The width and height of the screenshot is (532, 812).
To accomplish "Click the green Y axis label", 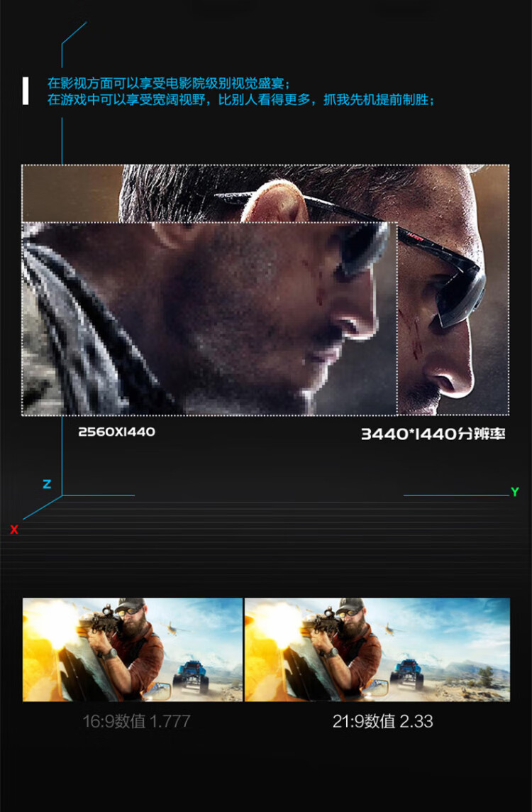I will (515, 491).
